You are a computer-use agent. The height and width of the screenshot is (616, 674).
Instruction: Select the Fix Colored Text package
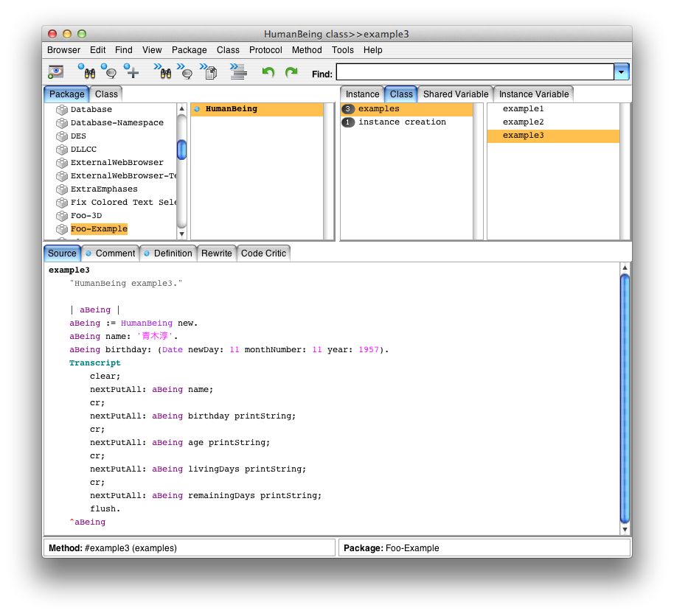[x=123, y=203]
